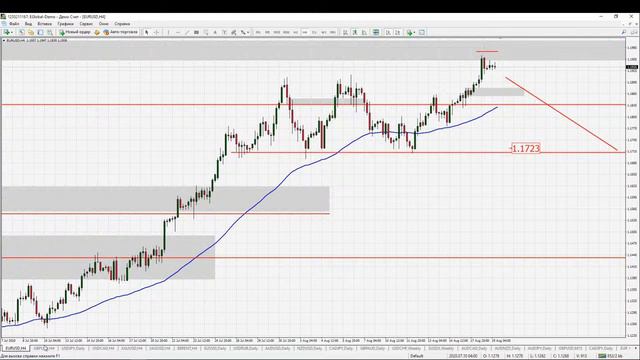Viewport: 640px width, 360px height.
Task: Click the 1.1723 price label on chart
Action: pos(526,149)
